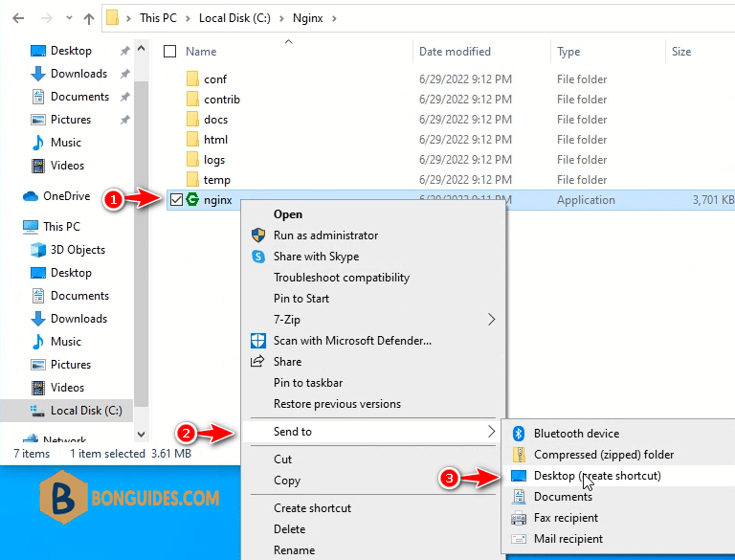Viewport: 735px width, 560px height.
Task: Expand the Send to submenu arrow
Action: [491, 432]
